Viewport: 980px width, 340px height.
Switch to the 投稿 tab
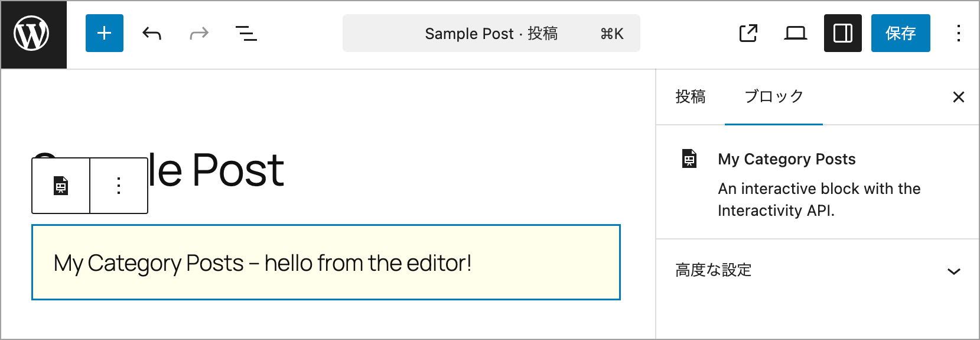pos(691,97)
